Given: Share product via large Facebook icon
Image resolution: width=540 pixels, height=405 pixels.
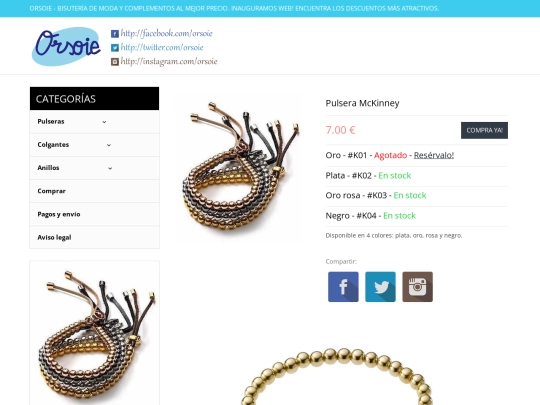Looking at the screenshot, I should (x=343, y=287).
